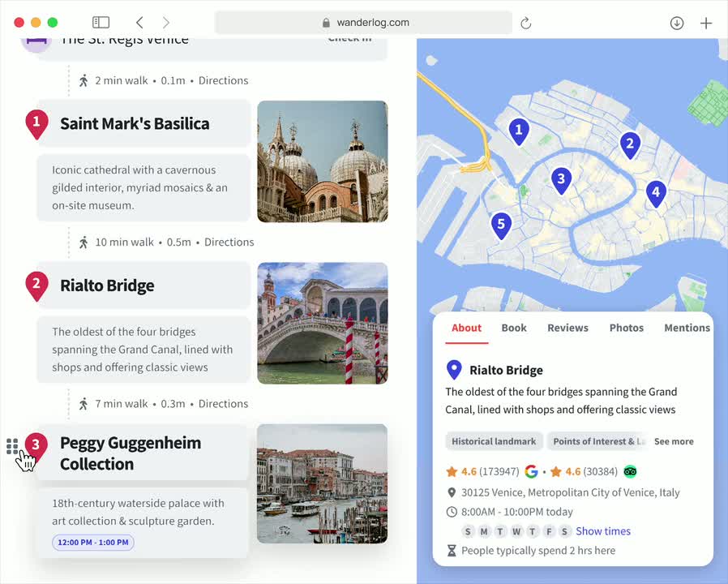Toggle the browser sidebar icon
The width and height of the screenshot is (728, 584).
pos(101,22)
